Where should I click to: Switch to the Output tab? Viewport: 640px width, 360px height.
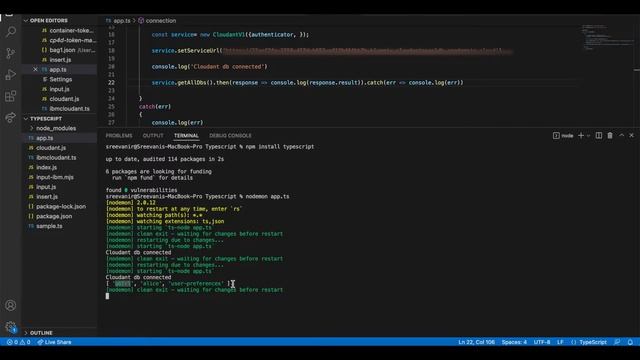[153, 136]
